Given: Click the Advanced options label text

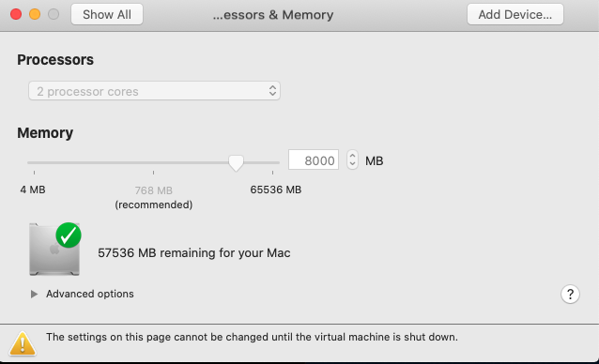Looking at the screenshot, I should point(90,294).
